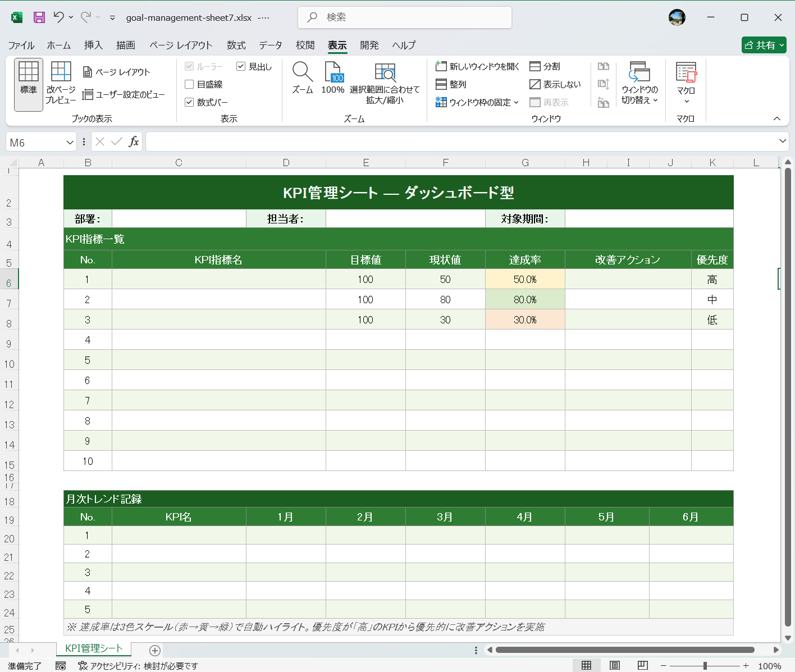Screen dimensions: 795x672
Task: Open the マクロ dropdown arrow
Action: pos(686,102)
